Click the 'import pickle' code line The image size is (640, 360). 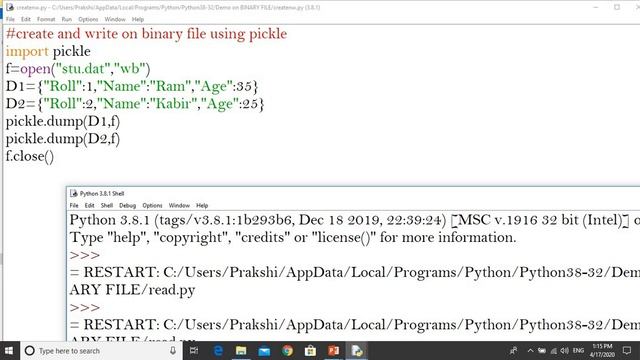click(x=48, y=51)
